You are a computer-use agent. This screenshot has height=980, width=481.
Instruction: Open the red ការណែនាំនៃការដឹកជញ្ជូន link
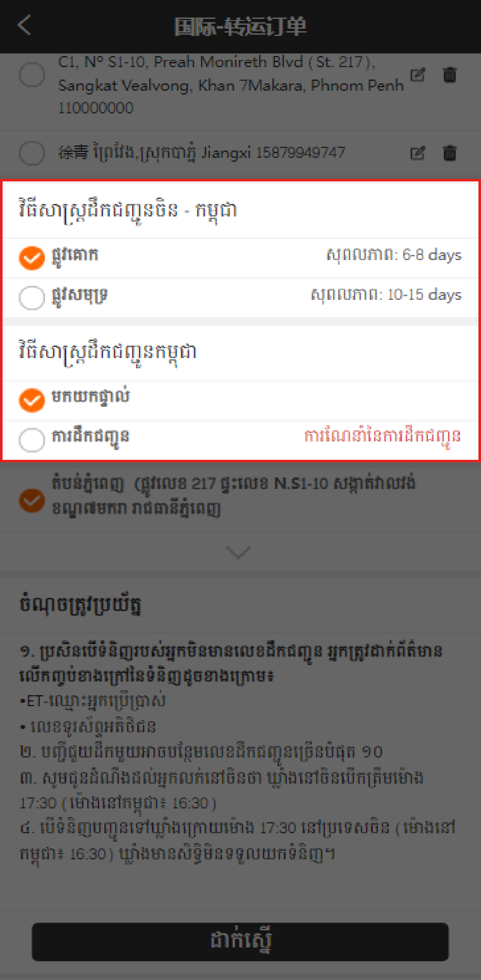click(x=383, y=437)
